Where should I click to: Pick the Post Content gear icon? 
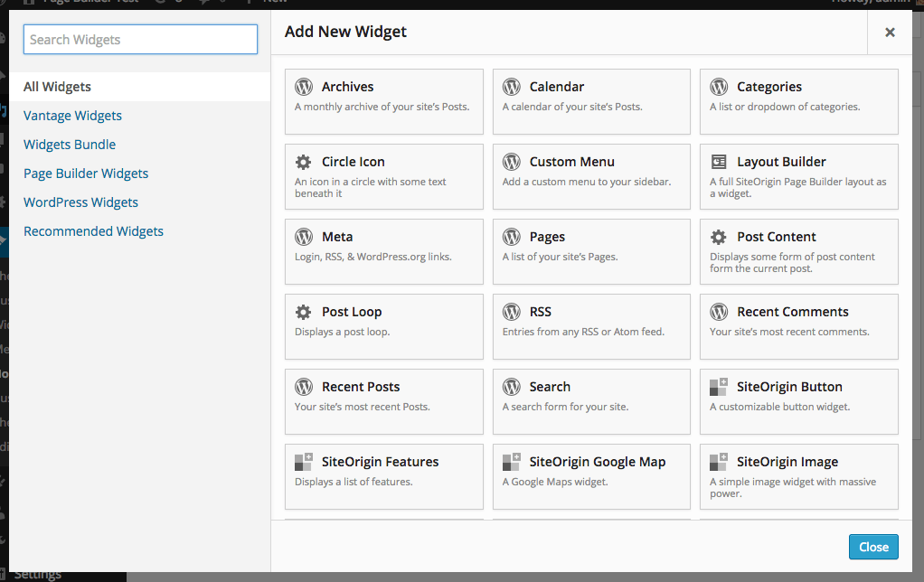[719, 237]
